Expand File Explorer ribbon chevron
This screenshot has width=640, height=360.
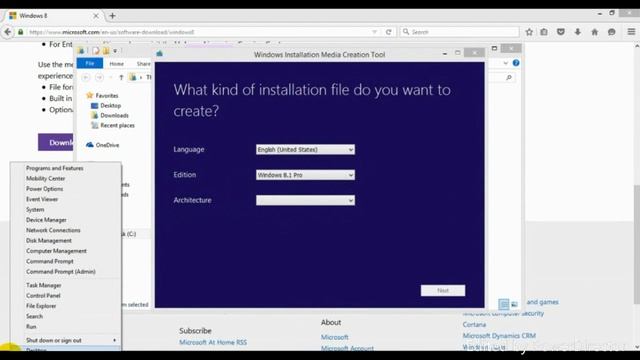(x=506, y=63)
